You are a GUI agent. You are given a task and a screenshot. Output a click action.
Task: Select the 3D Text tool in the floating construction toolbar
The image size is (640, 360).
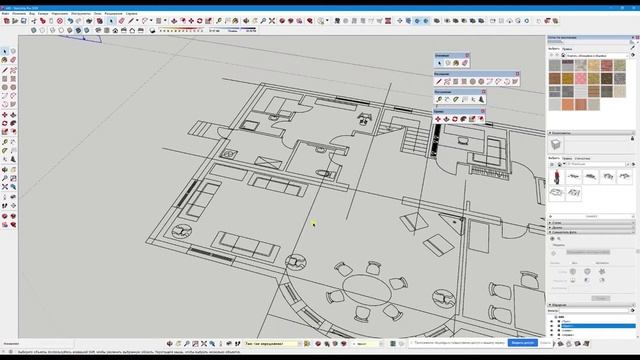click(x=482, y=100)
